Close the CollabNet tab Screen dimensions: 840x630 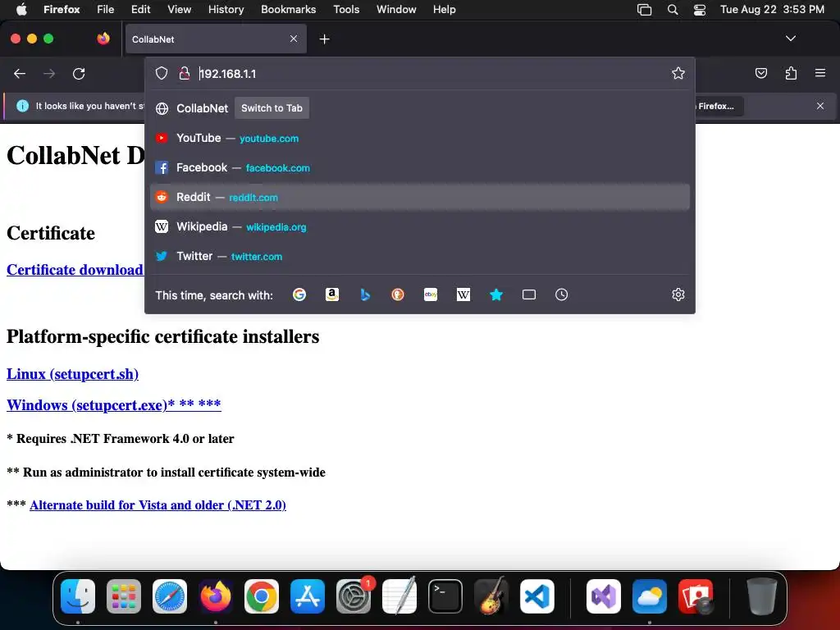pyautogui.click(x=294, y=39)
